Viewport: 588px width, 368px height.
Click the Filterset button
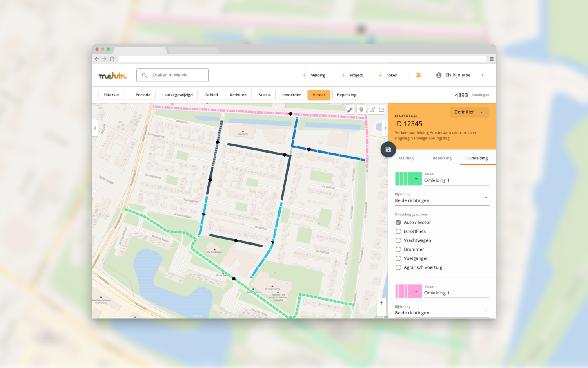click(x=111, y=95)
